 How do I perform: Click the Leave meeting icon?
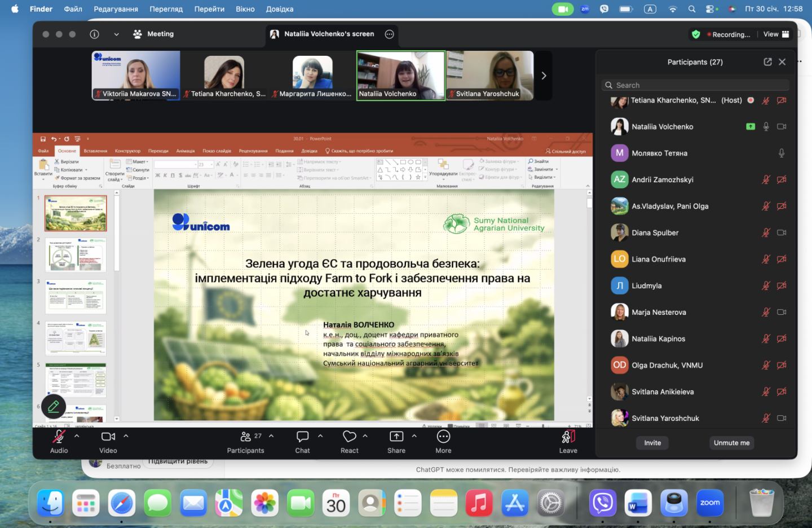pyautogui.click(x=568, y=437)
